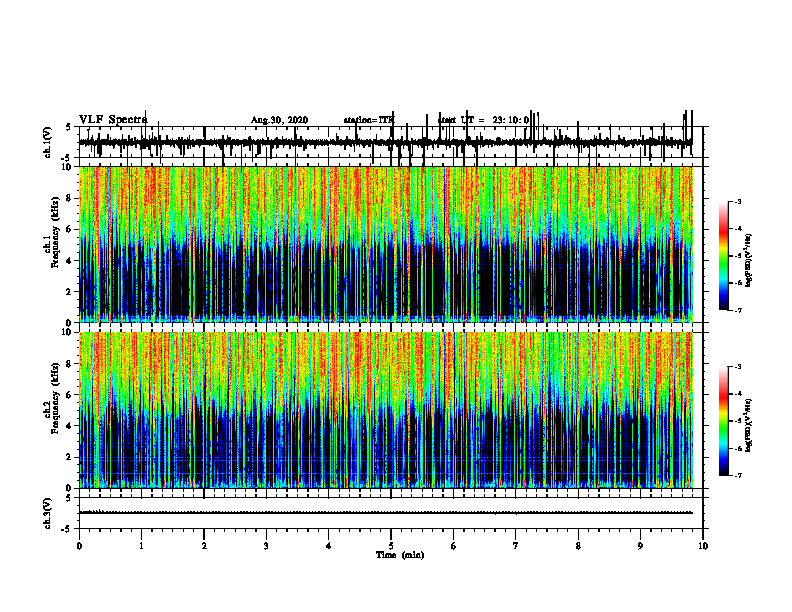This screenshot has width=792, height=612.
Task: Click time axis tick label "5"
Action: coord(391,546)
